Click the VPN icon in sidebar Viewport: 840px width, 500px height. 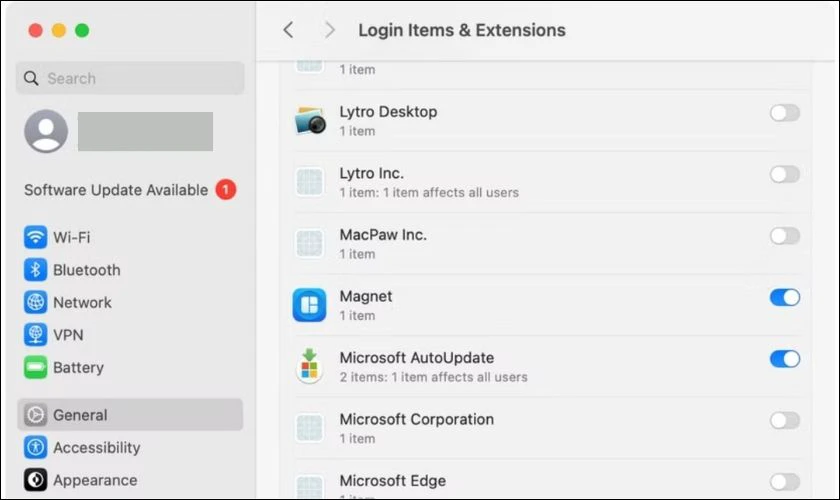coord(35,334)
